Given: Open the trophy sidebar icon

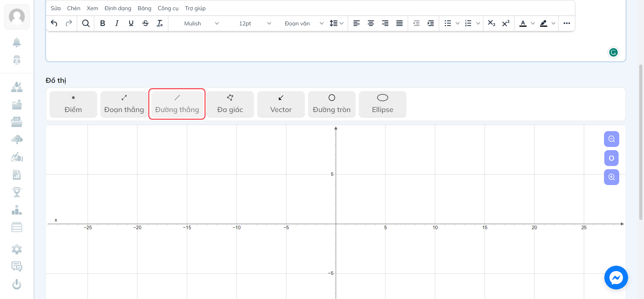Looking at the screenshot, I should [x=17, y=192].
